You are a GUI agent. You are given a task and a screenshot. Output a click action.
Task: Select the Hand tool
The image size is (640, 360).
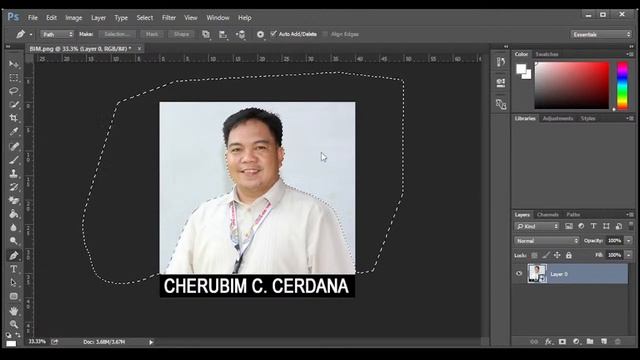(13, 311)
